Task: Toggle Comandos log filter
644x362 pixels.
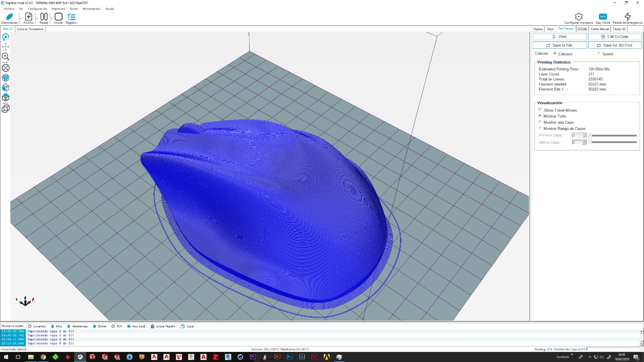Action: click(x=30, y=326)
